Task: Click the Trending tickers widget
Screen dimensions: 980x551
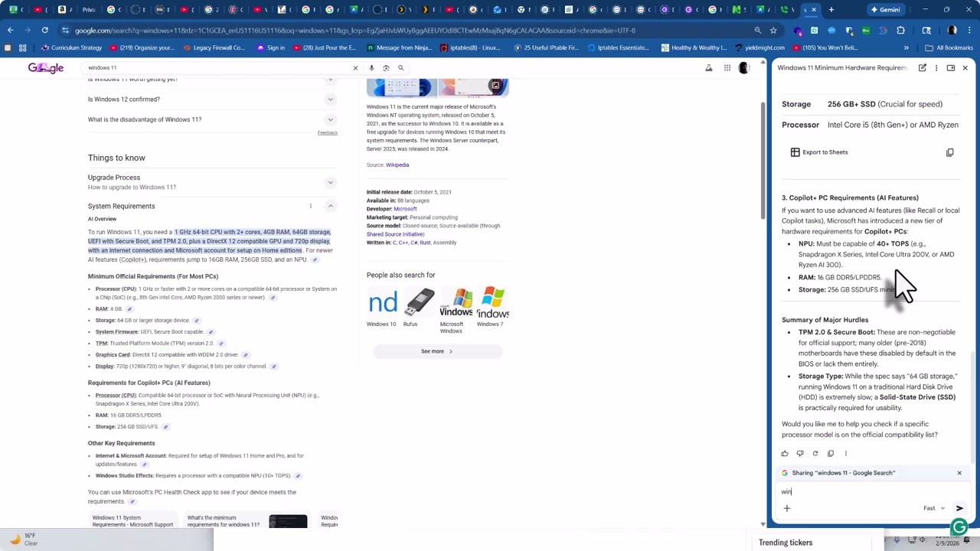Action: tap(786, 543)
